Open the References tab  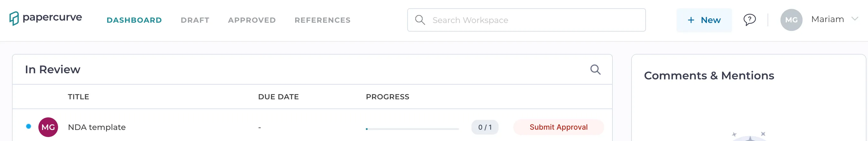(x=323, y=20)
